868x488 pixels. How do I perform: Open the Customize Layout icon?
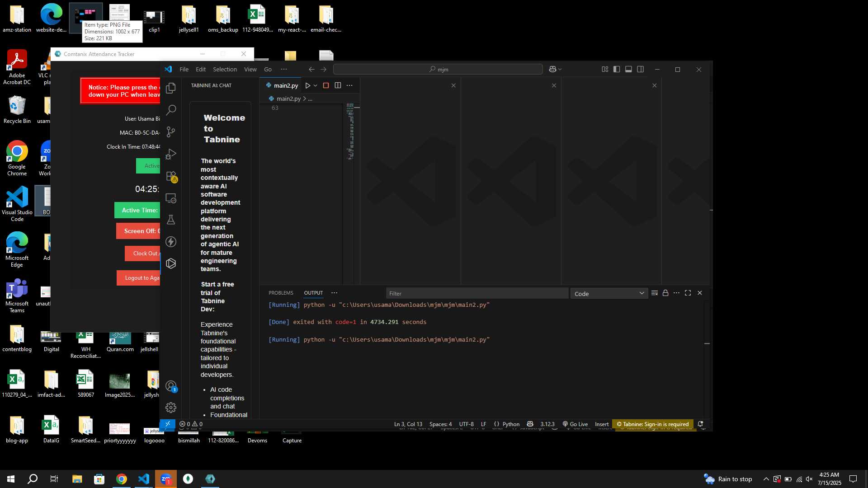[x=605, y=69]
